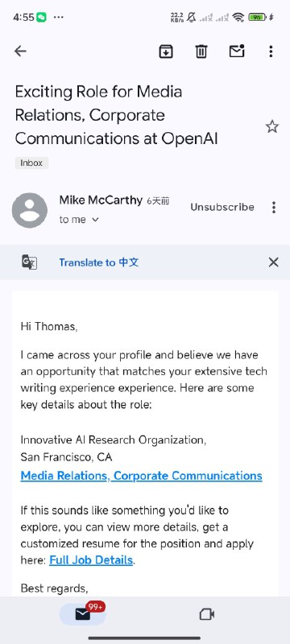Switch to the Mail tab
The width and height of the screenshot is (290, 644).
[x=83, y=614]
